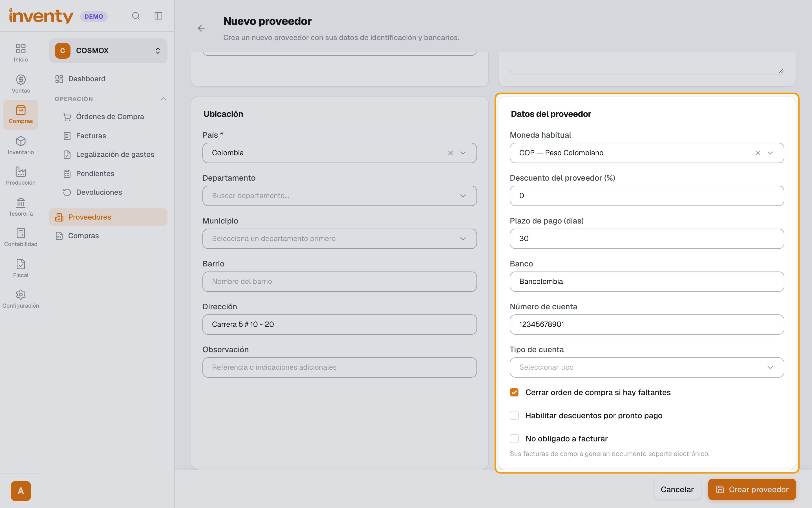Image resolution: width=812 pixels, height=508 pixels.
Task: Open the Ventas module icon
Action: click(21, 84)
